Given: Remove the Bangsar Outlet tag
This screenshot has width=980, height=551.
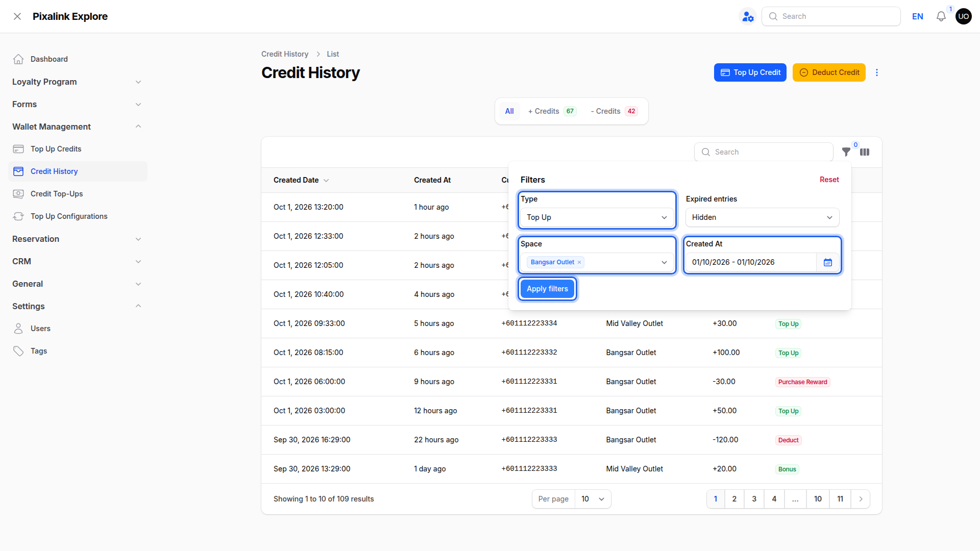Looking at the screenshot, I should [x=579, y=262].
